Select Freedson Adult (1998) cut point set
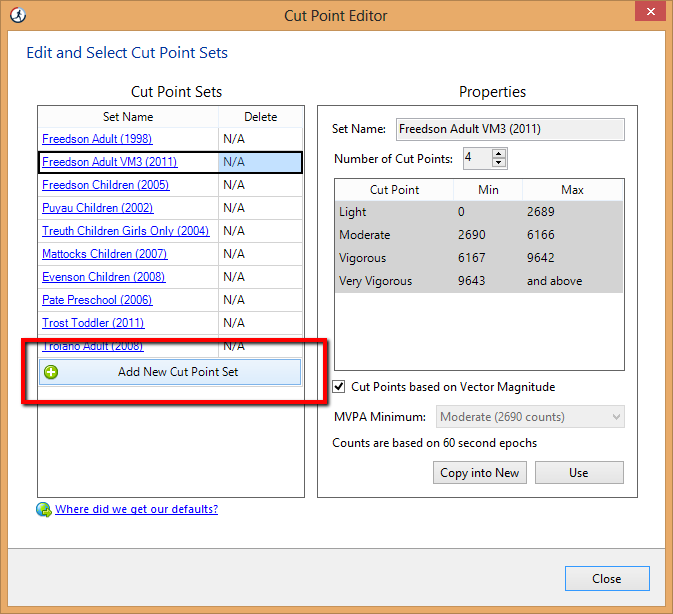 tap(97, 139)
